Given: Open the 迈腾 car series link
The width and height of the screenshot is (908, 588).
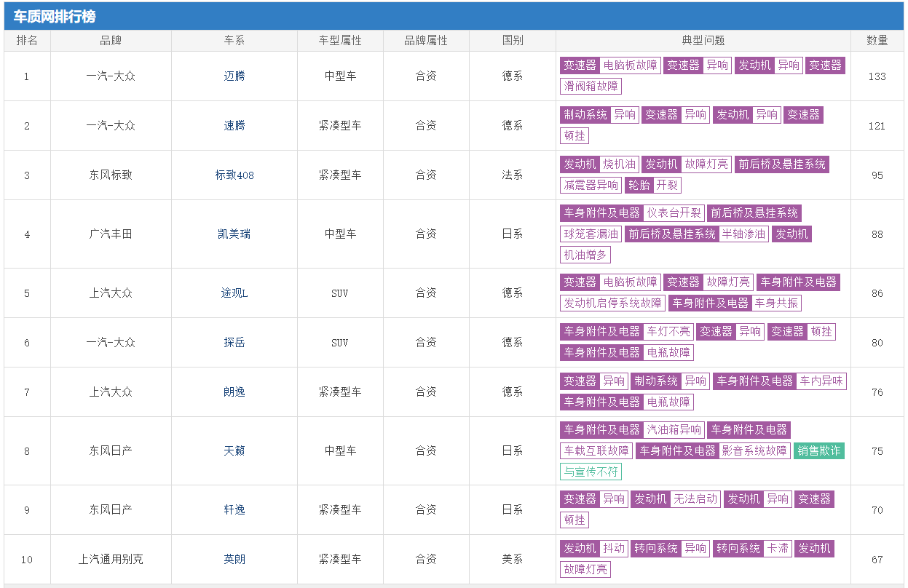Looking at the screenshot, I should (234, 76).
